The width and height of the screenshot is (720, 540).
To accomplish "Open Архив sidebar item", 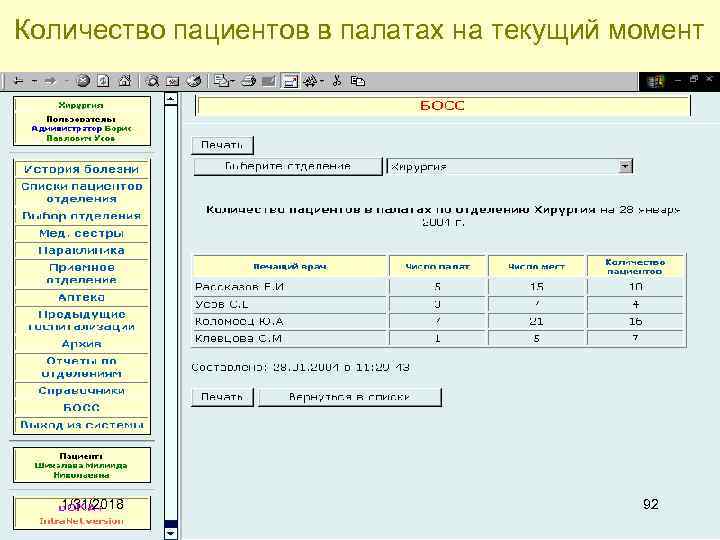I will pyautogui.click(x=81, y=343).
